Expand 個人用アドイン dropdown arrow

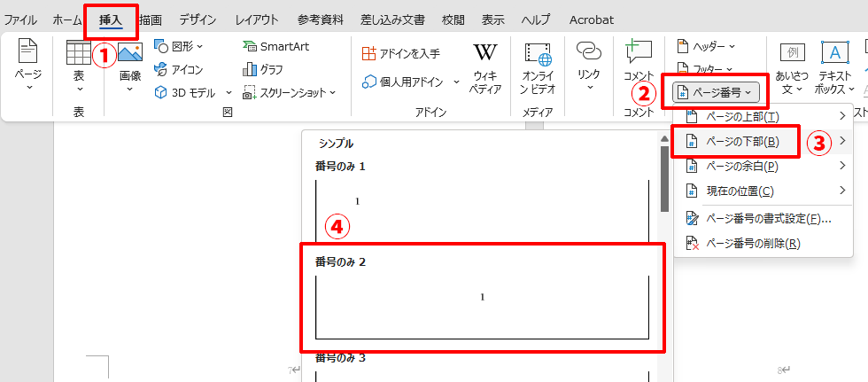point(457,82)
